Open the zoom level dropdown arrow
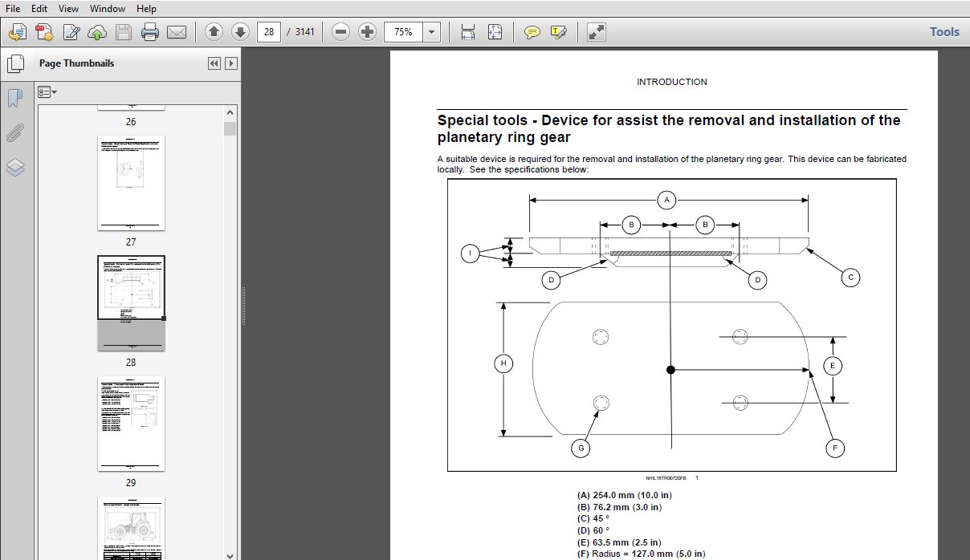Image resolution: width=970 pixels, height=560 pixels. (431, 32)
